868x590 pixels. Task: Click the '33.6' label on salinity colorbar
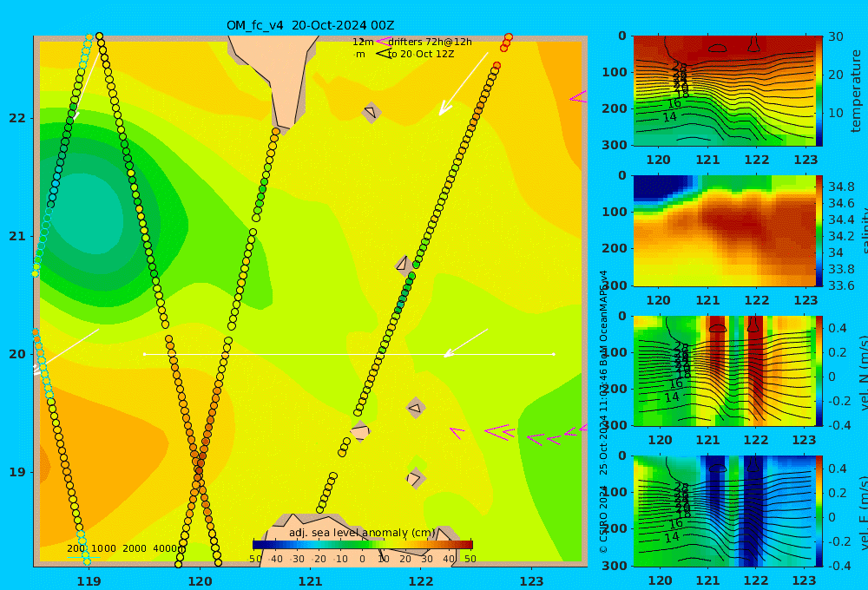[x=841, y=285]
